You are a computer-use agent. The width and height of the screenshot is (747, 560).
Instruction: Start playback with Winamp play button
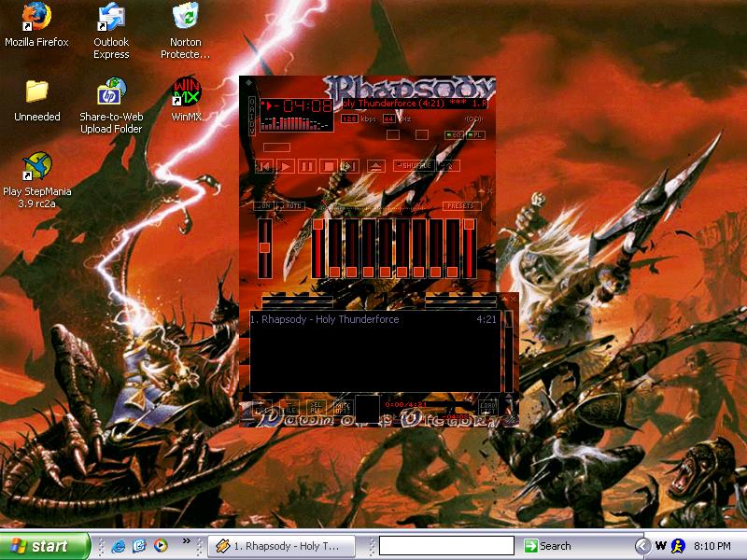286,166
